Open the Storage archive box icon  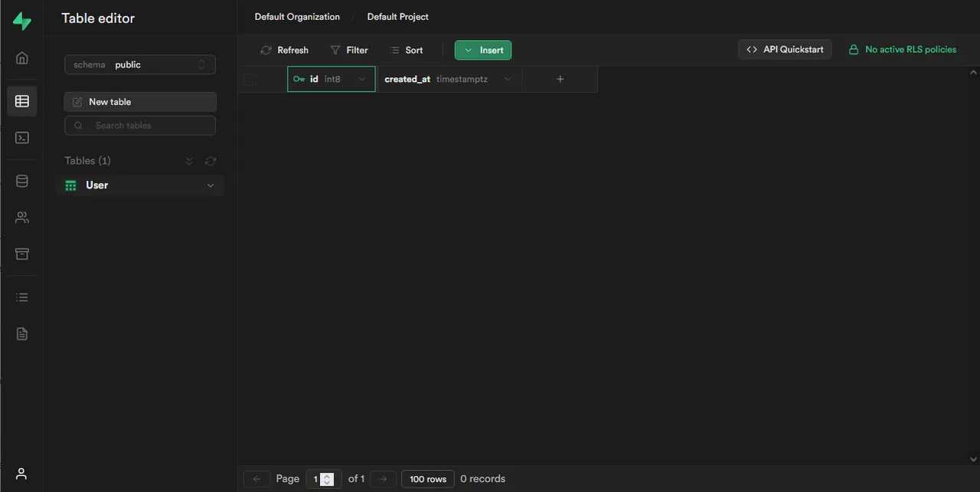click(x=22, y=254)
